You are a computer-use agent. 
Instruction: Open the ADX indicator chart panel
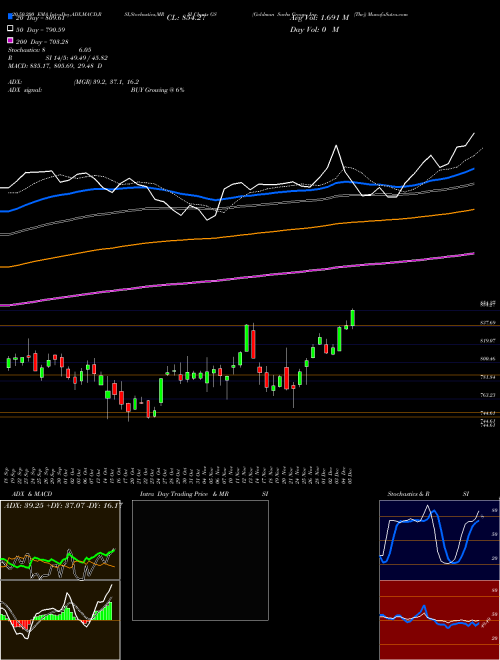click(60, 540)
